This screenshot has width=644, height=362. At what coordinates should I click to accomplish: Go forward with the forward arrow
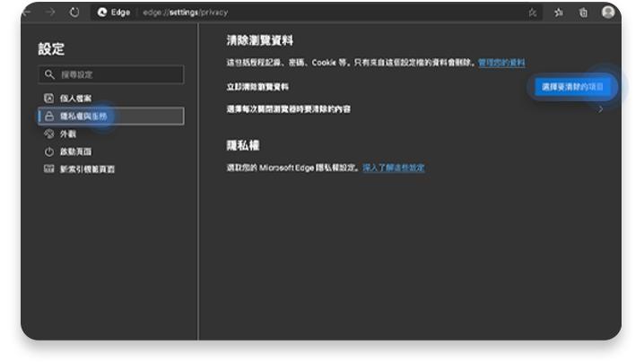[x=50, y=13]
